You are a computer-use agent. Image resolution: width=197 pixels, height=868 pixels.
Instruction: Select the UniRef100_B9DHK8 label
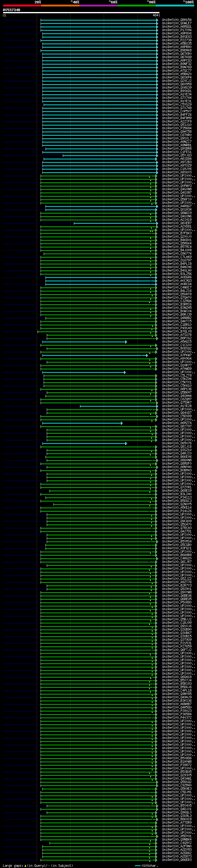point(176,50)
